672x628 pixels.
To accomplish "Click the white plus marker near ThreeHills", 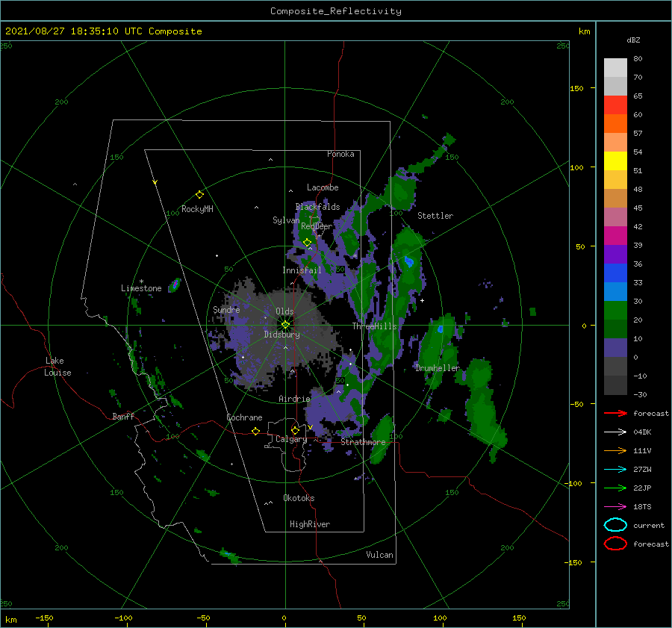I will point(422,300).
